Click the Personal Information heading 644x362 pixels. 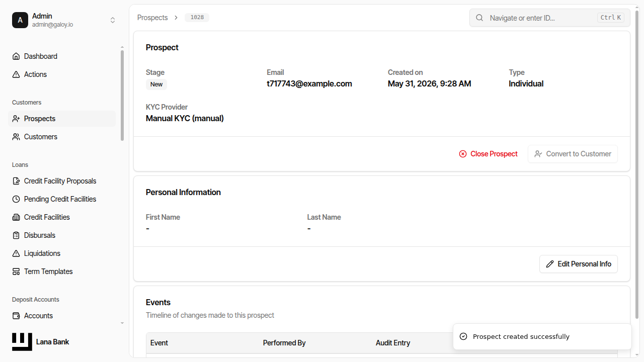point(183,192)
